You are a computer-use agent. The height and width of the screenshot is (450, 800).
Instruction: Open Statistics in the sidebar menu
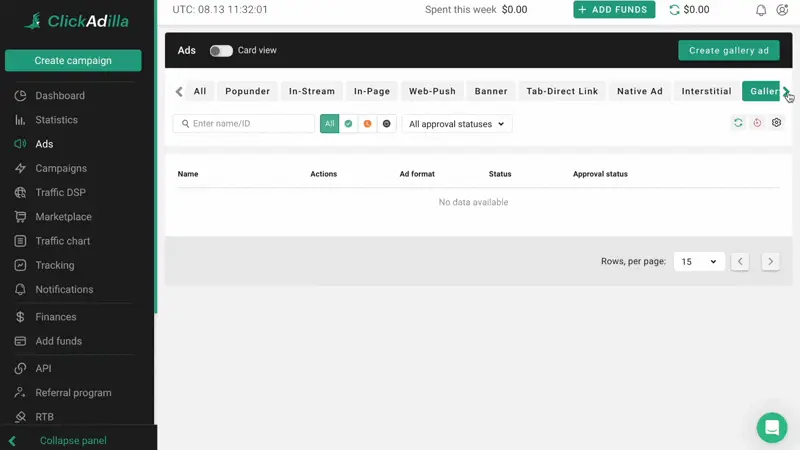[56, 120]
